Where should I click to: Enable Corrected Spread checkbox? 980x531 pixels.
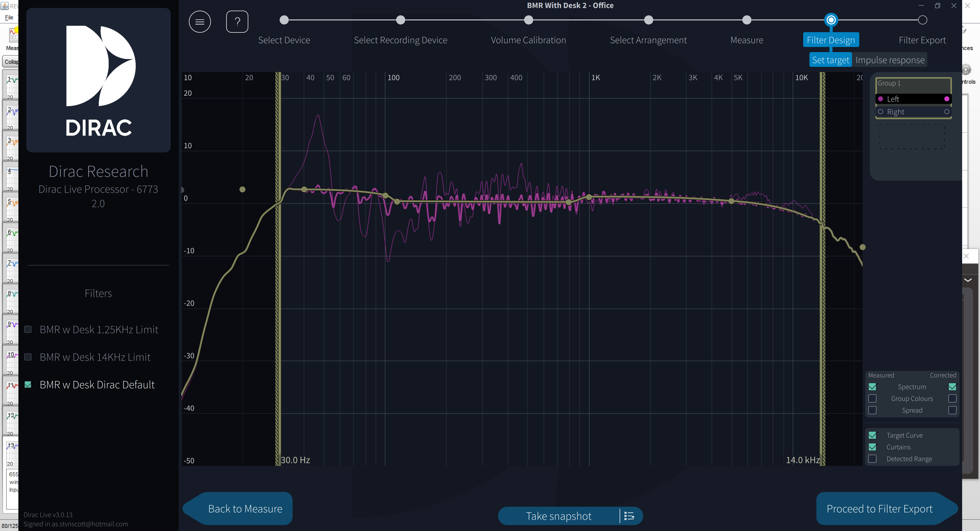(952, 410)
